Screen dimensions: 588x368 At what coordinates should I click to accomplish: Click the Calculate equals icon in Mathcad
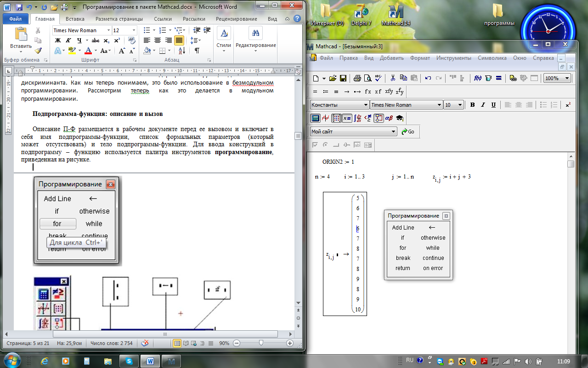click(x=498, y=78)
